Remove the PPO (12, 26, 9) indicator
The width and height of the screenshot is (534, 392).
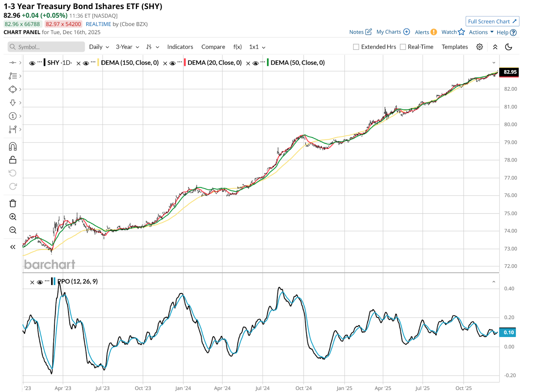point(32,282)
